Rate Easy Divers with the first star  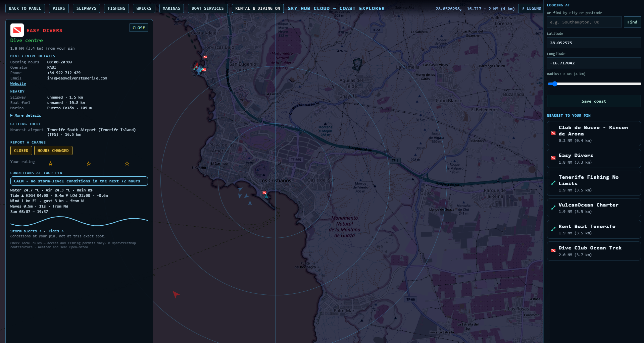pos(50,164)
